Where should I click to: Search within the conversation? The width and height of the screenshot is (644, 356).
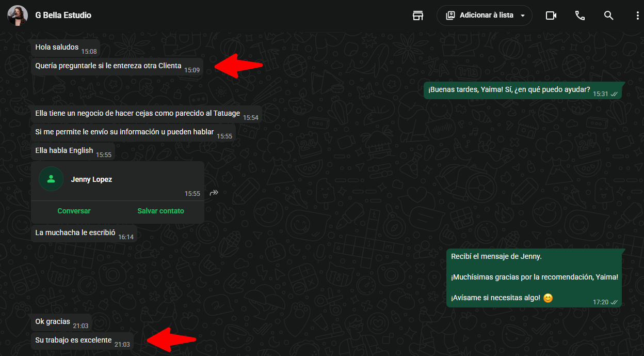coord(609,16)
